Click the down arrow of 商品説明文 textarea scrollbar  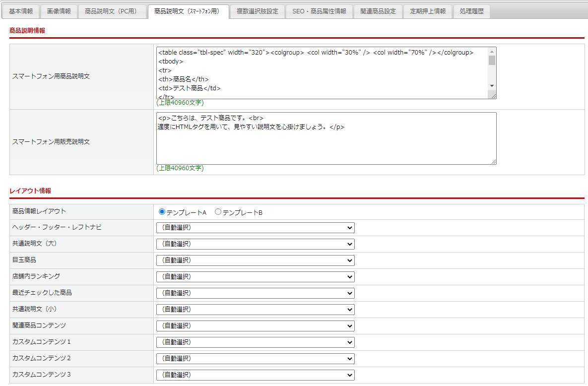pos(492,86)
